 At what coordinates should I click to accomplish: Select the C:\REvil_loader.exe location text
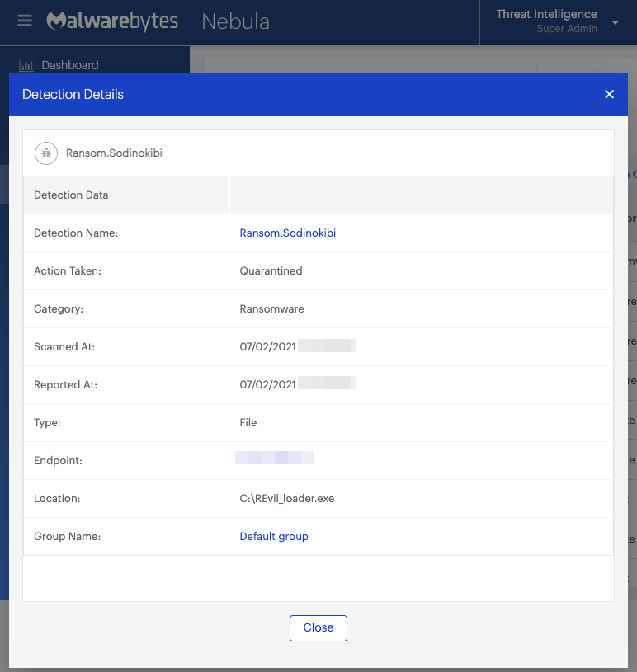pos(287,498)
